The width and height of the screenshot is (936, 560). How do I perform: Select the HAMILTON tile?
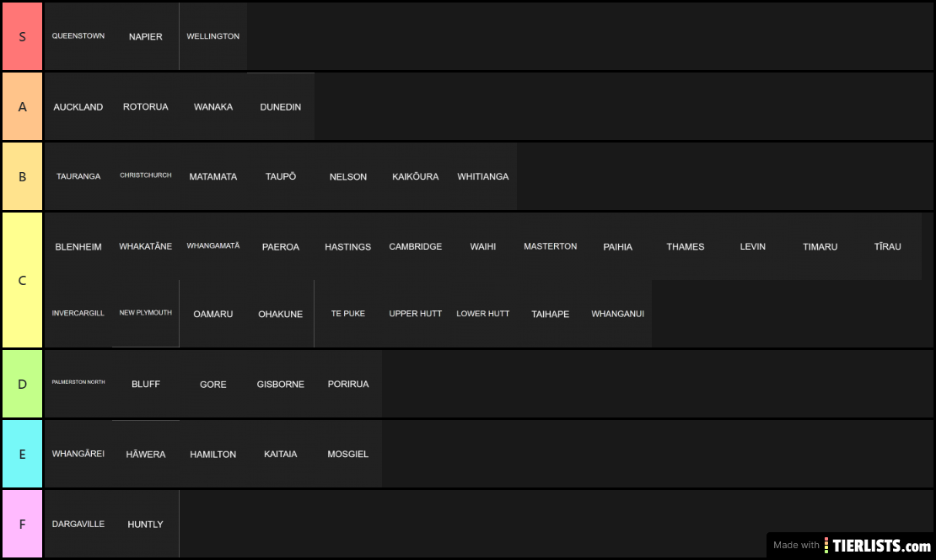coord(213,454)
